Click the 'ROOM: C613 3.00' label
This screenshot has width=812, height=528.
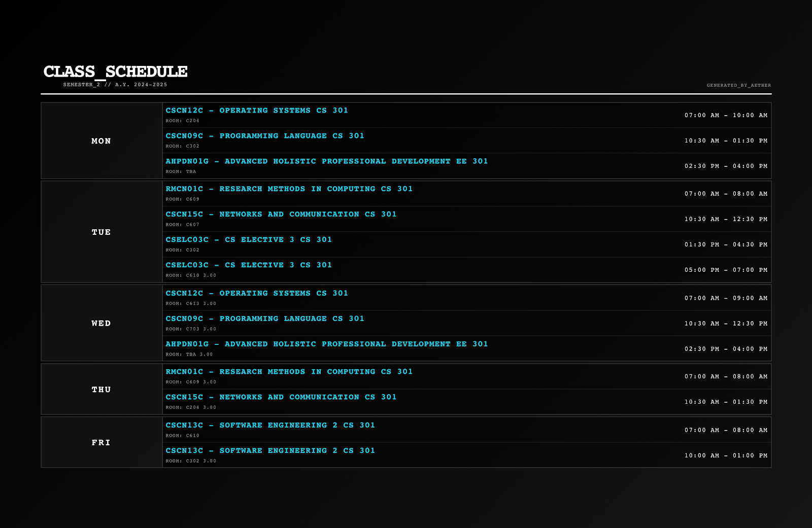coord(191,304)
